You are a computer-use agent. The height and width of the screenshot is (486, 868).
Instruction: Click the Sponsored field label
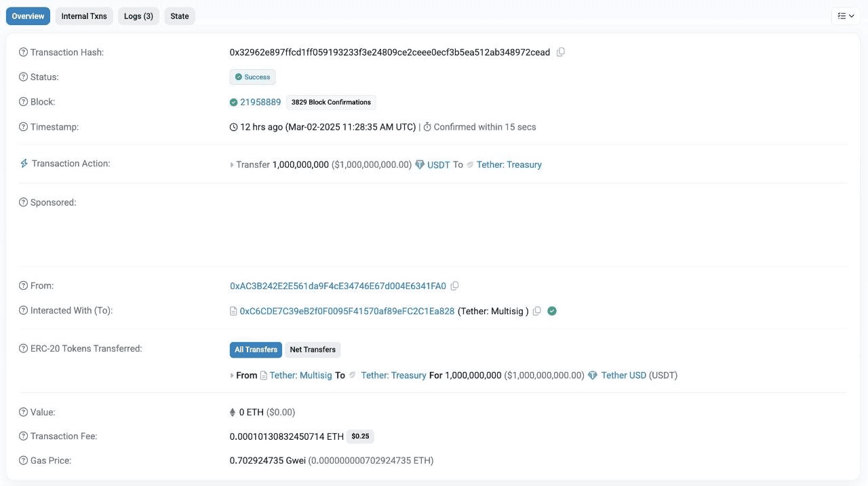pos(54,202)
